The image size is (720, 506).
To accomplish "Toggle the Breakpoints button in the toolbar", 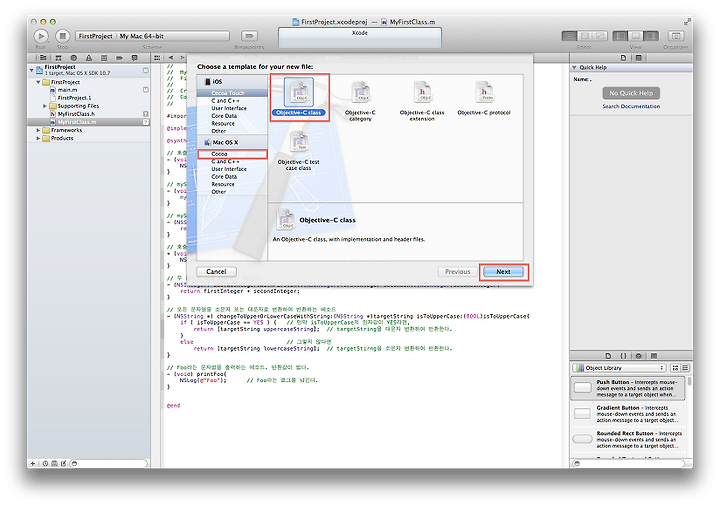I will (x=249, y=36).
